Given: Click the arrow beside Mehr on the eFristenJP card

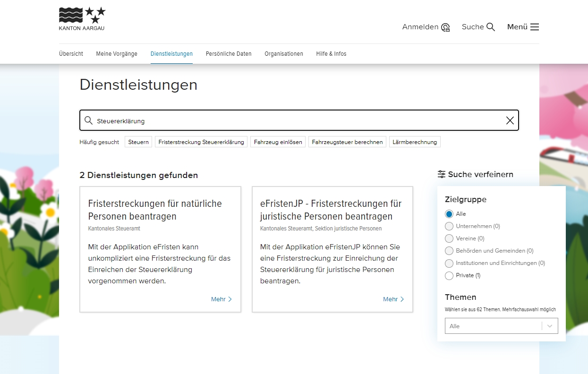Looking at the screenshot, I should pos(402,299).
